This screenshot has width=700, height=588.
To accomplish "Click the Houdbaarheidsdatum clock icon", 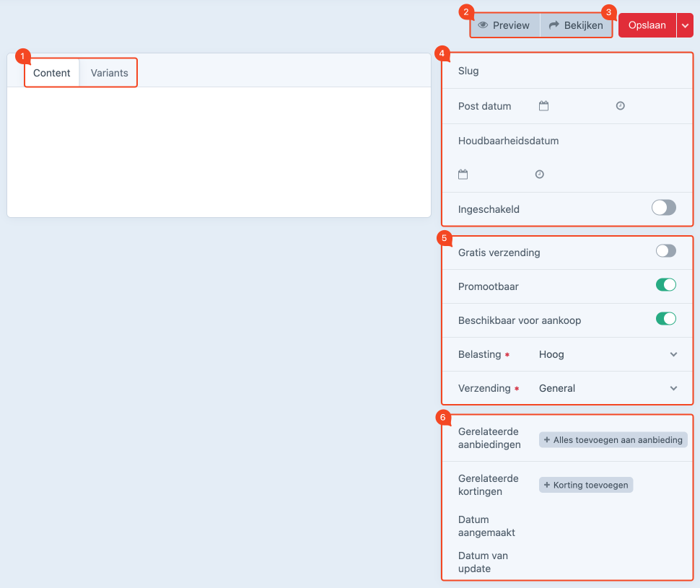I will (539, 175).
